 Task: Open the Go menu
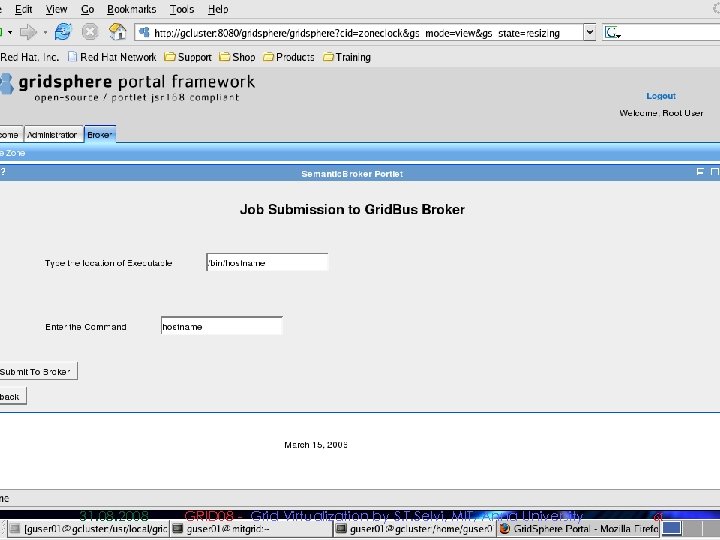pyautogui.click(x=87, y=9)
